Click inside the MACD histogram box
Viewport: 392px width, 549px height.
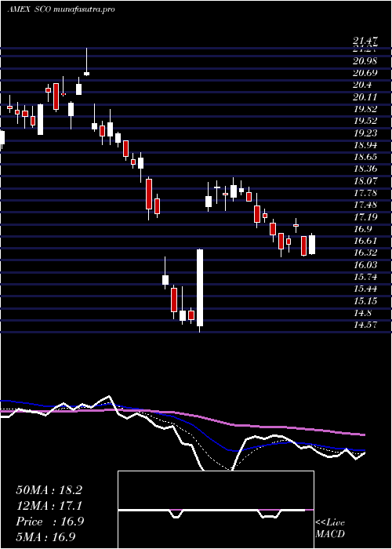point(216,510)
